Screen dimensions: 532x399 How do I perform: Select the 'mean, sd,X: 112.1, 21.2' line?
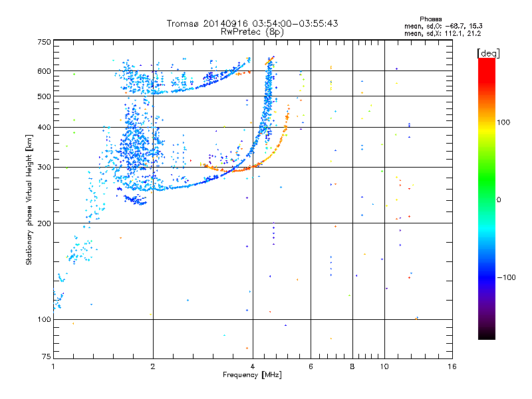coord(442,33)
